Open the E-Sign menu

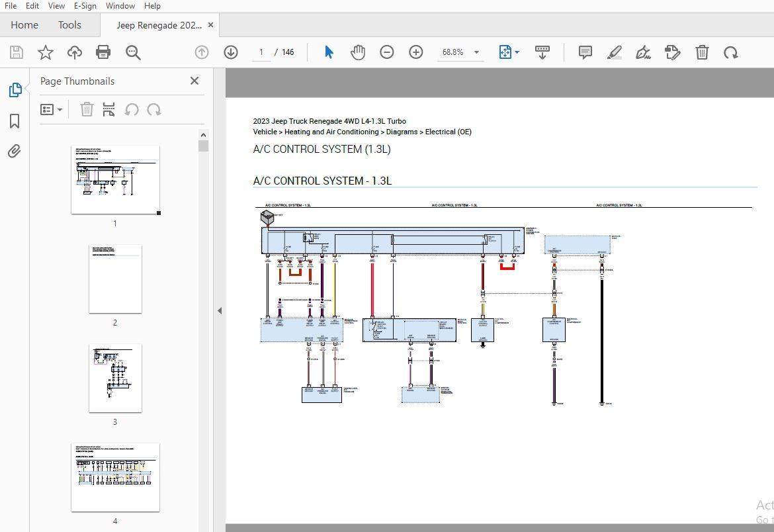click(x=85, y=6)
